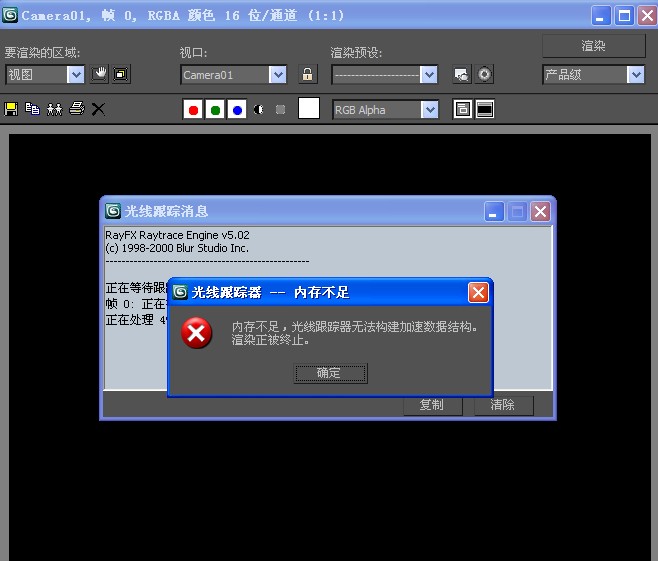Print the rendered image
The image size is (658, 561).
coord(77,109)
